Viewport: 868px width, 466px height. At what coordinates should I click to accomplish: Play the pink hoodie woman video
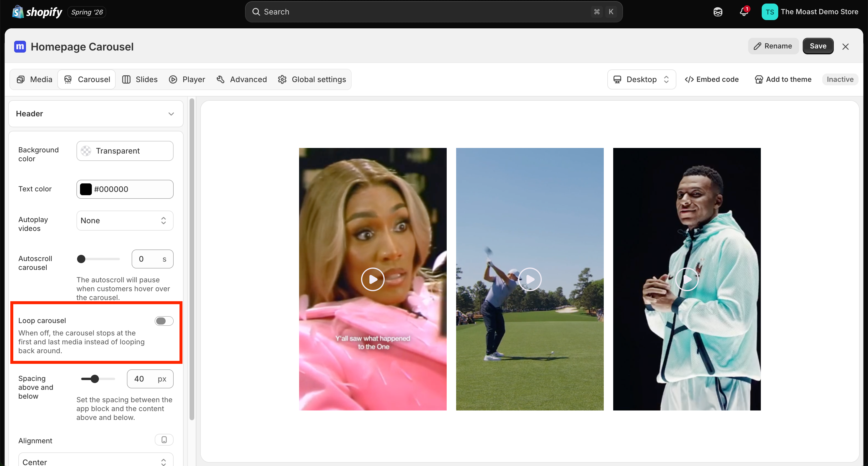tap(373, 279)
